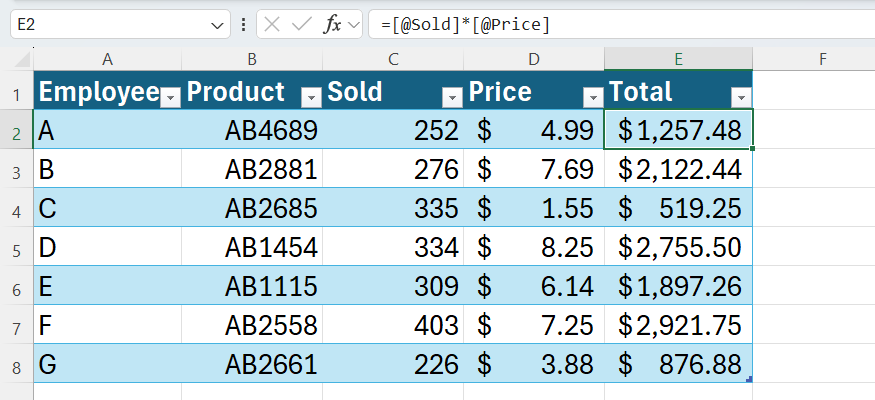Open the Product column filter dropdown
The width and height of the screenshot is (875, 400).
311,98
